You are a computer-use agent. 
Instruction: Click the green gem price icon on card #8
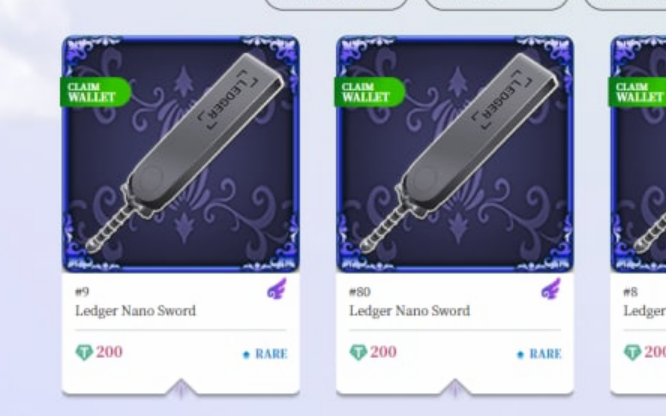(633, 352)
